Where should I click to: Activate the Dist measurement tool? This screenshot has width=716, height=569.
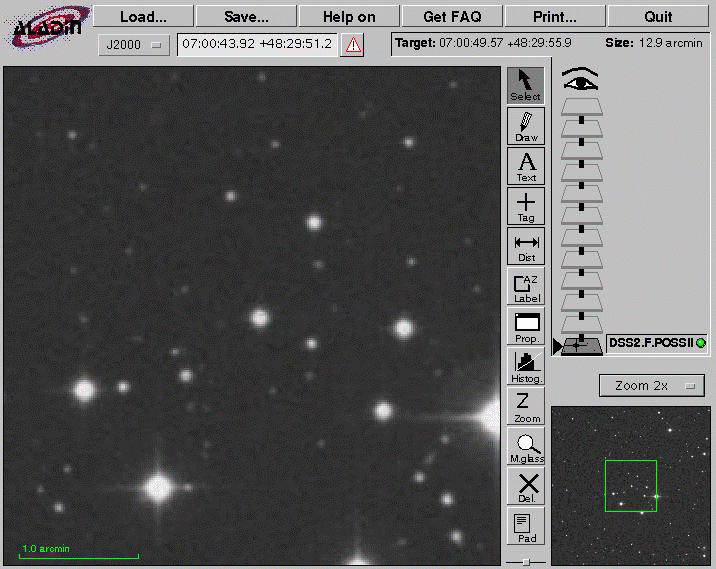click(x=526, y=246)
